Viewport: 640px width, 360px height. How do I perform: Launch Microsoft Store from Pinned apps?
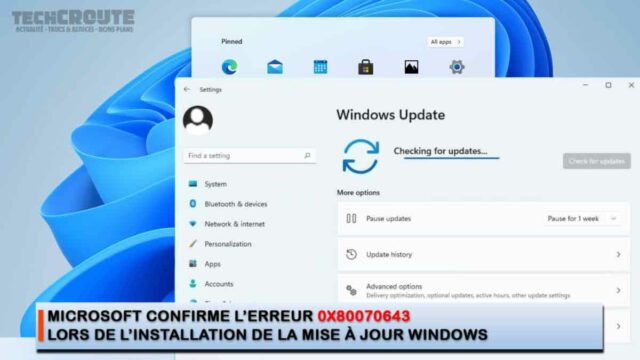pyautogui.click(x=366, y=67)
